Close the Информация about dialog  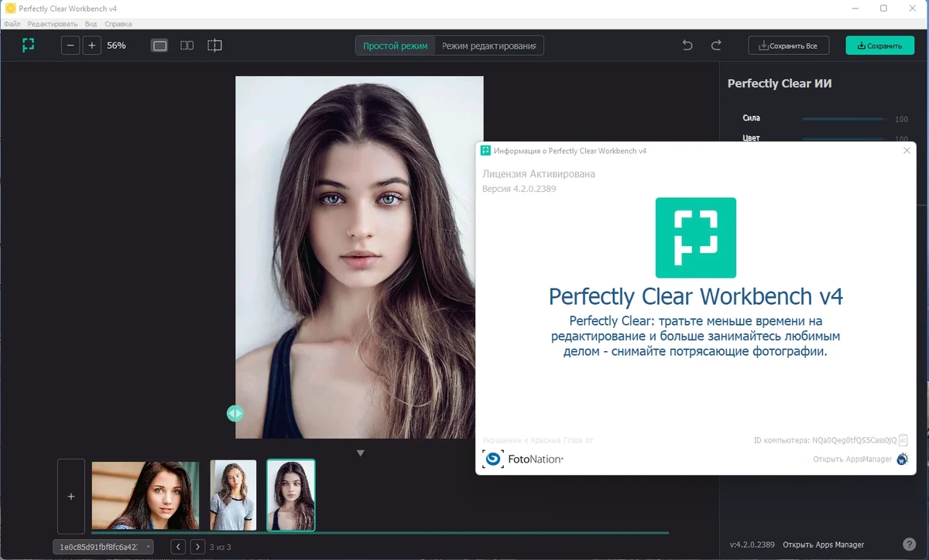point(907,151)
